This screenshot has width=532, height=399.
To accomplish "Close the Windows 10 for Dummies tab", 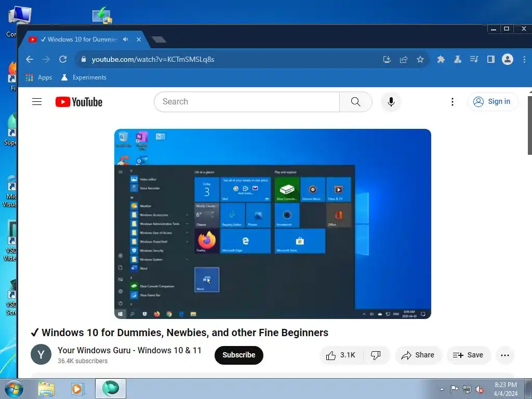I will tap(138, 39).
